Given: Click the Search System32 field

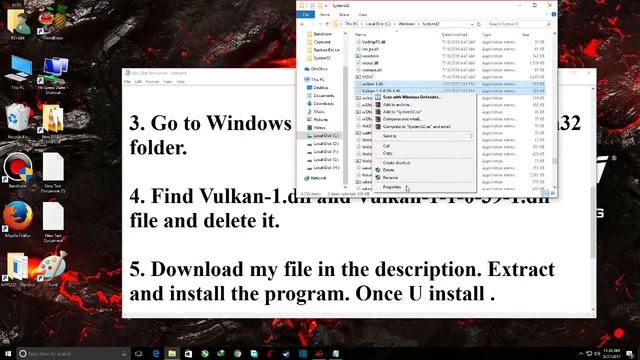Looking at the screenshot, I should tap(519, 24).
